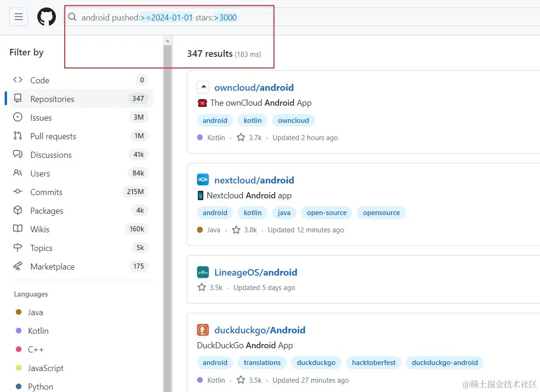
Task: Click the Wikis open-book icon
Action: click(18, 229)
